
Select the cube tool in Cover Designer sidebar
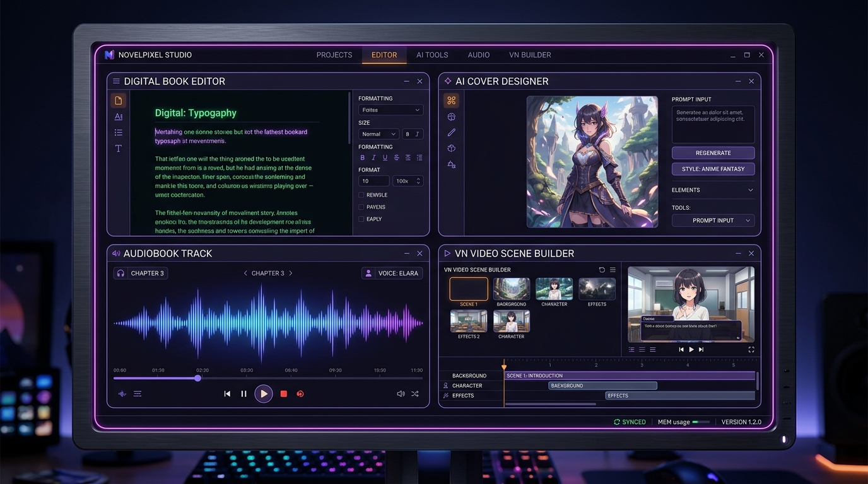point(451,148)
